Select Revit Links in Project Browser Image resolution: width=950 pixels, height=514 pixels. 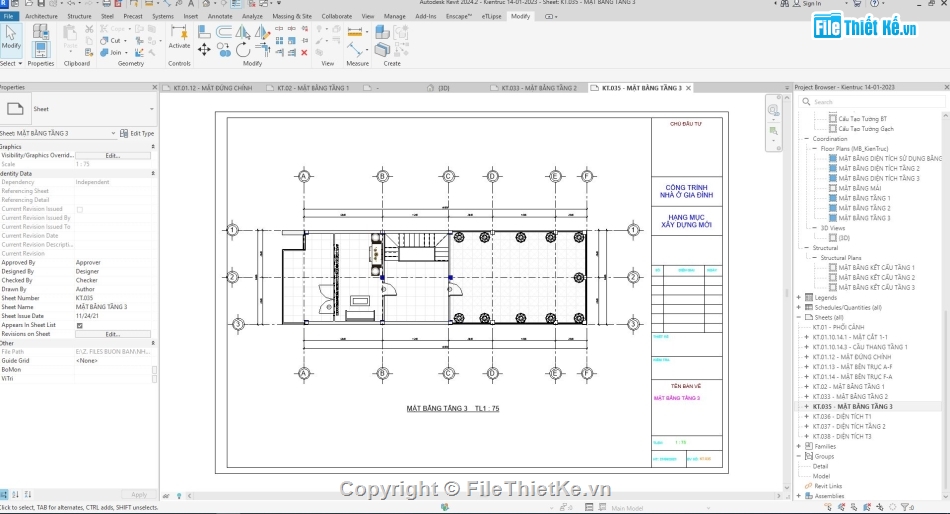[x=828, y=486]
